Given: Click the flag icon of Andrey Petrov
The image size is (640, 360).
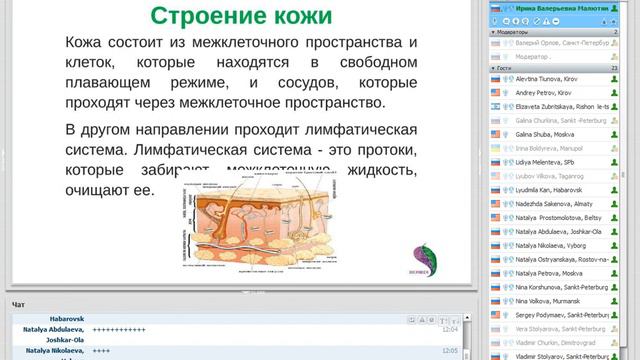Looking at the screenshot, I should tap(495, 93).
